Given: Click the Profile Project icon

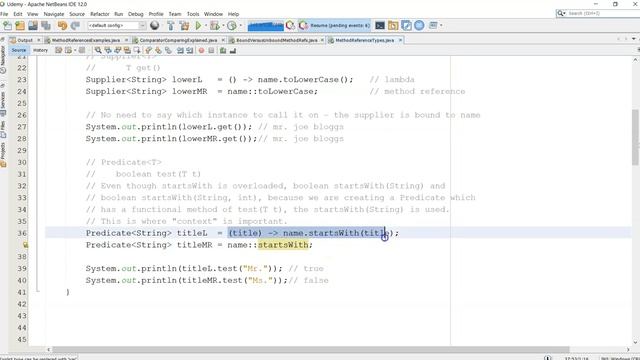Looking at the screenshot, I should pyautogui.click(x=231, y=26).
